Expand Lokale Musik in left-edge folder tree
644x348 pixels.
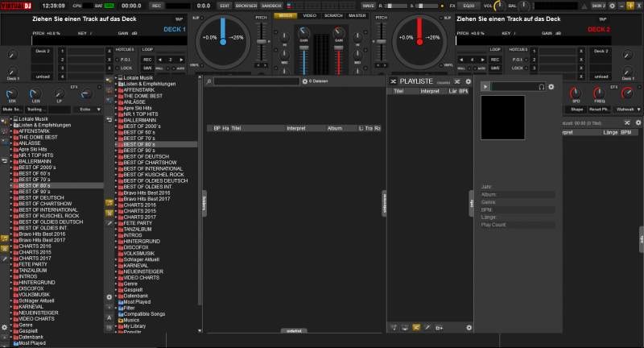(11, 119)
